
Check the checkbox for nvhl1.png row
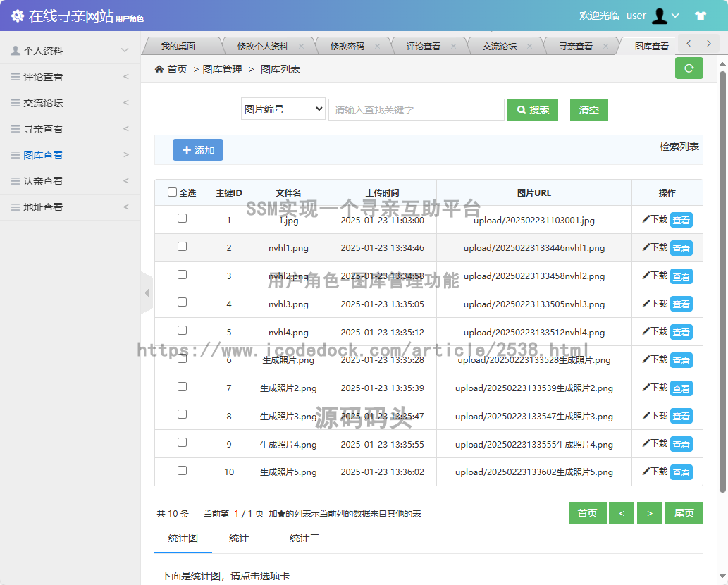point(182,247)
